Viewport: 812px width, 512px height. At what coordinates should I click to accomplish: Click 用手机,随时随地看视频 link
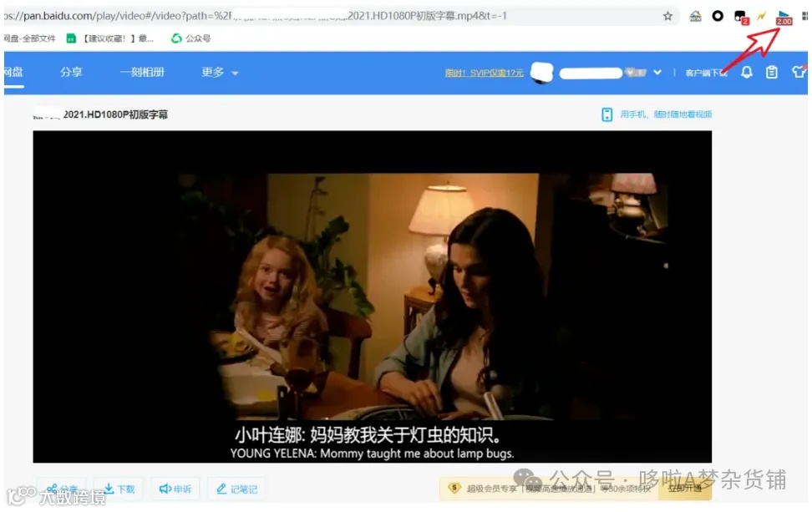pos(666,114)
